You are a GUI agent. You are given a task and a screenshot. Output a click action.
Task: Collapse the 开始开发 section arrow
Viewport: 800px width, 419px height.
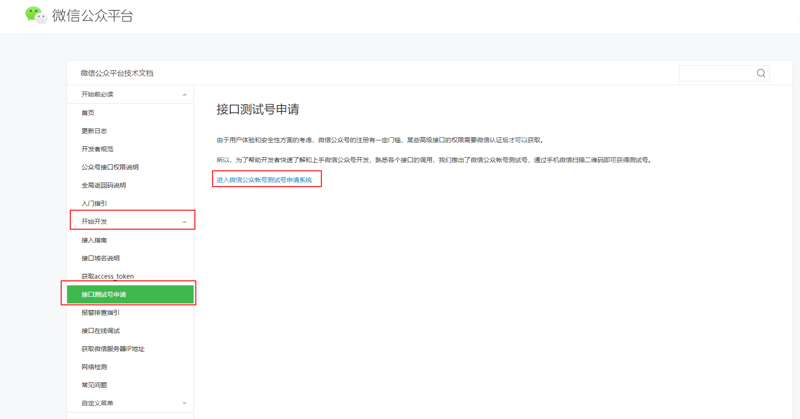(x=185, y=221)
